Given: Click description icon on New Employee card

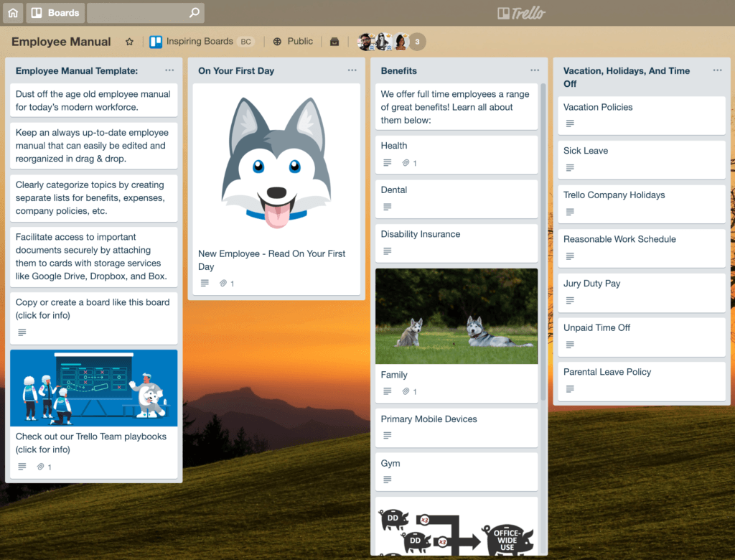Looking at the screenshot, I should tap(205, 284).
